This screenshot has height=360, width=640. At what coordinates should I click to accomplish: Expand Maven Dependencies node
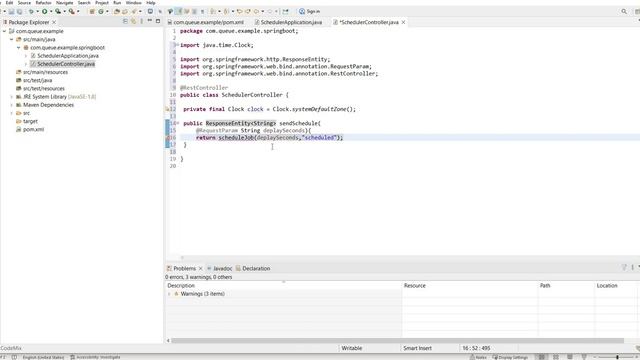point(11,105)
